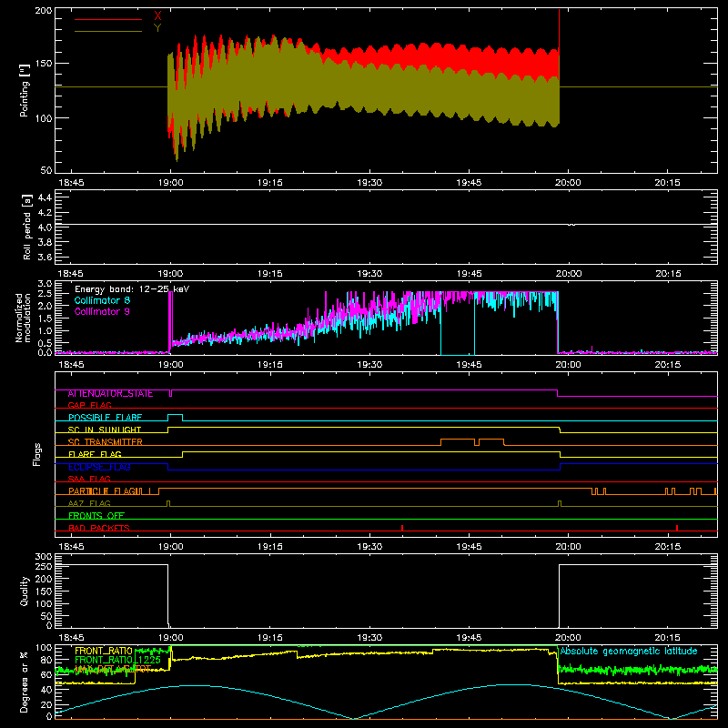Click the GAP_FLAG label
This screenshot has width=728, height=728.
(x=89, y=405)
